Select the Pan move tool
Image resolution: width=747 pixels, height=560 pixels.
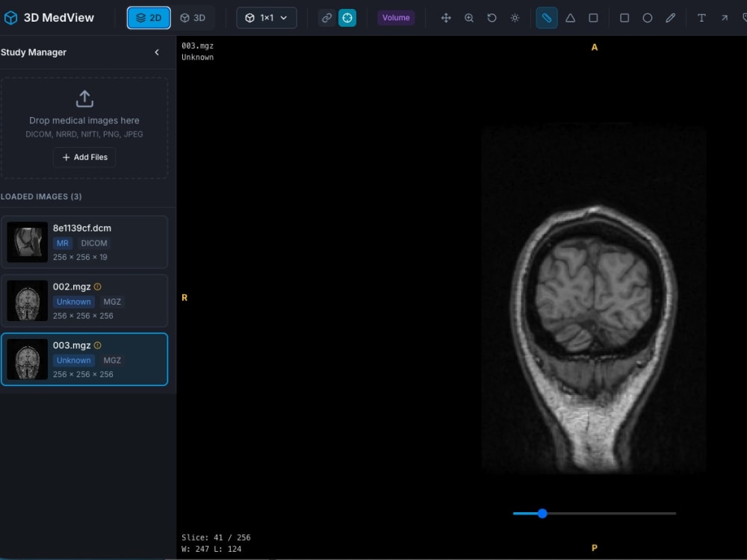point(446,18)
